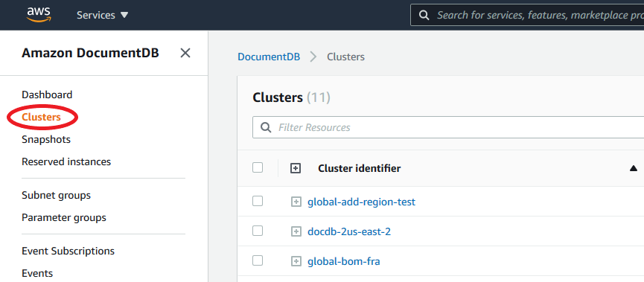
Task: Open Parameter groups in the sidebar
Action: (64, 217)
